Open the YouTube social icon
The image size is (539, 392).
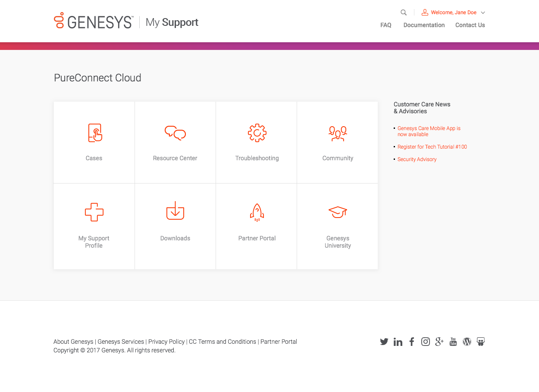click(x=453, y=342)
